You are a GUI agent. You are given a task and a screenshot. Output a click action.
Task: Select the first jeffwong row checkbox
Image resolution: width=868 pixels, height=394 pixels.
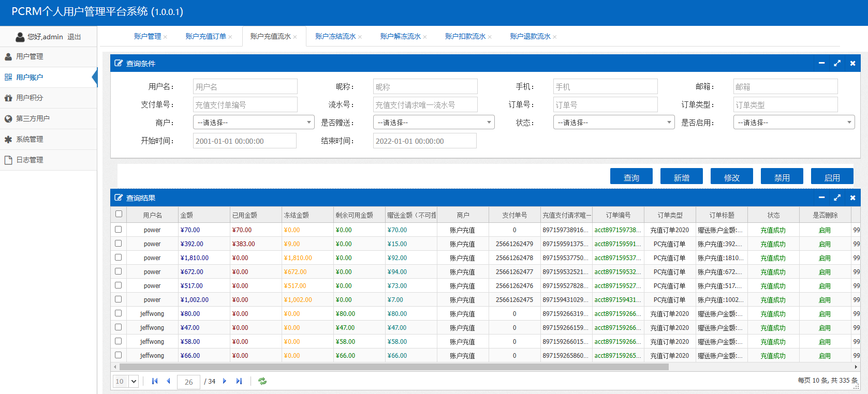tap(119, 313)
